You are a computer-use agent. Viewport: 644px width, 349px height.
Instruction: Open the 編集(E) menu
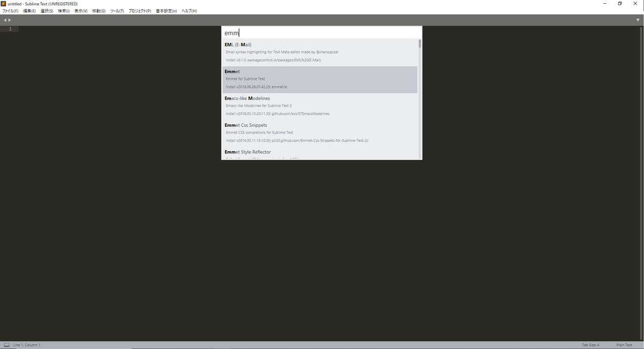[x=30, y=11]
